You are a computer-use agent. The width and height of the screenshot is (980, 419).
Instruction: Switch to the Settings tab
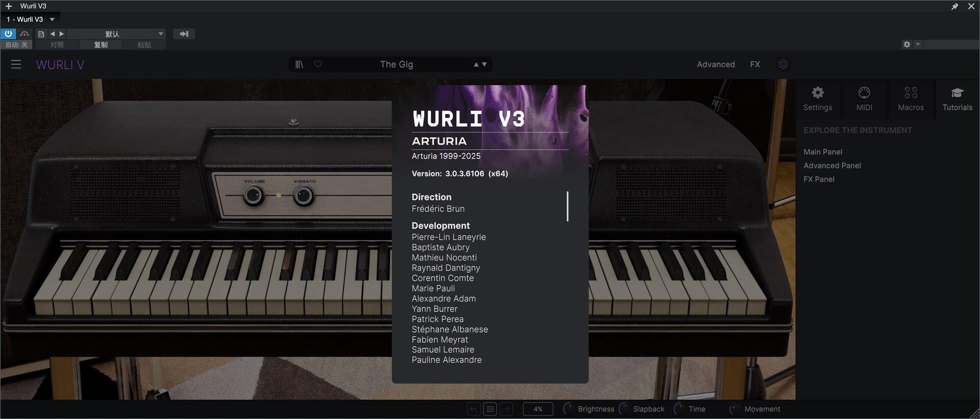click(x=818, y=99)
